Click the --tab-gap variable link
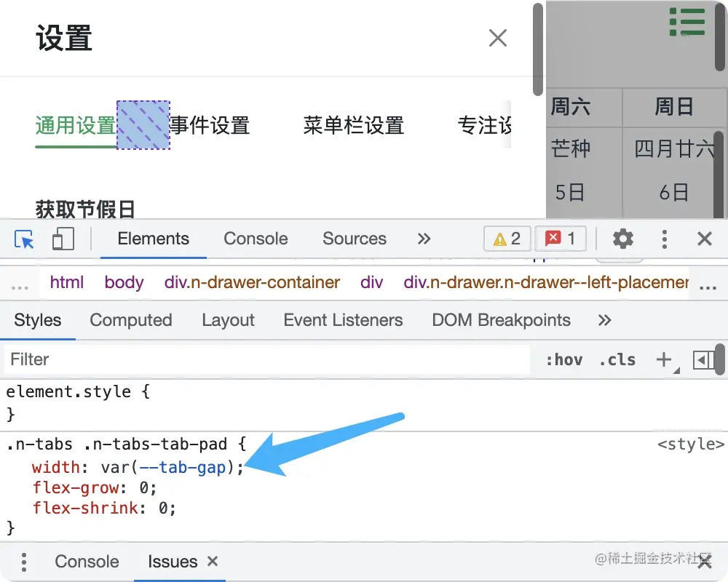Image resolution: width=728 pixels, height=582 pixels. (x=182, y=467)
